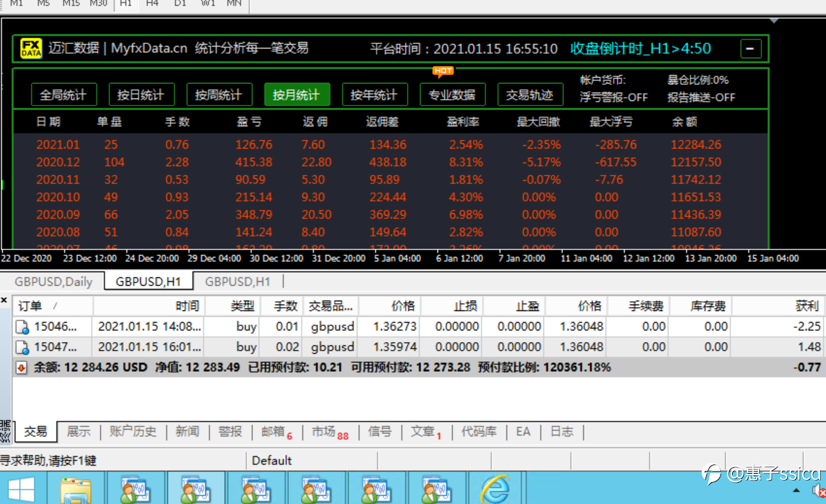Sort by the 止损 column header
The width and height of the screenshot is (826, 504).
(452, 306)
